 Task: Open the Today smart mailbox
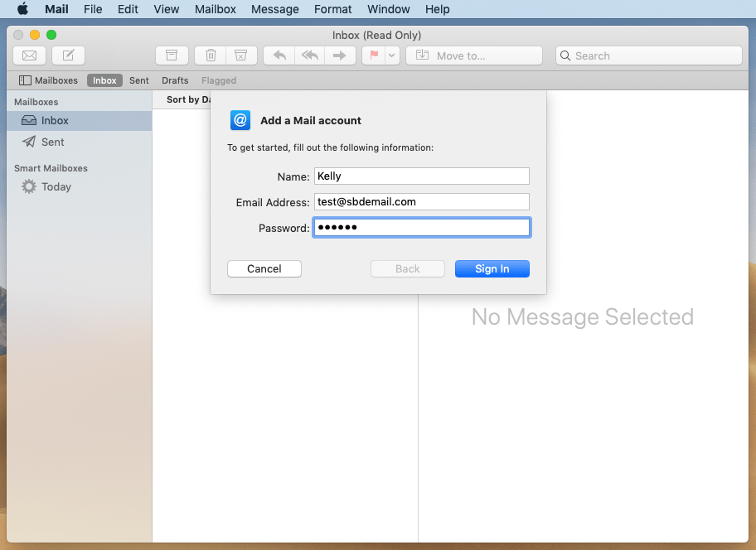tap(80, 187)
